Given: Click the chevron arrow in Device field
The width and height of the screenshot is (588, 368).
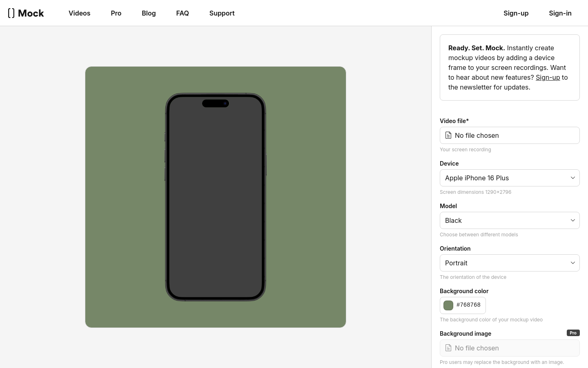Looking at the screenshot, I should (x=572, y=178).
